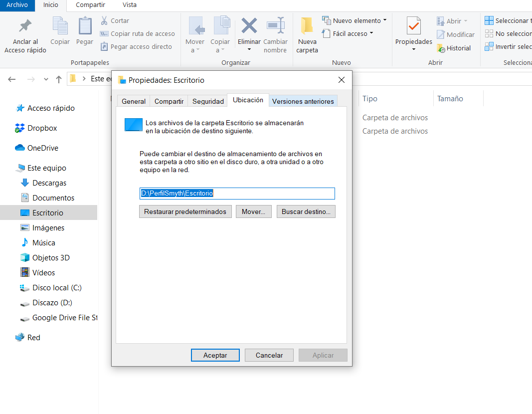Image resolution: width=532 pixels, height=414 pixels.
Task: Switch to the Seguridad tab
Action: coord(208,101)
